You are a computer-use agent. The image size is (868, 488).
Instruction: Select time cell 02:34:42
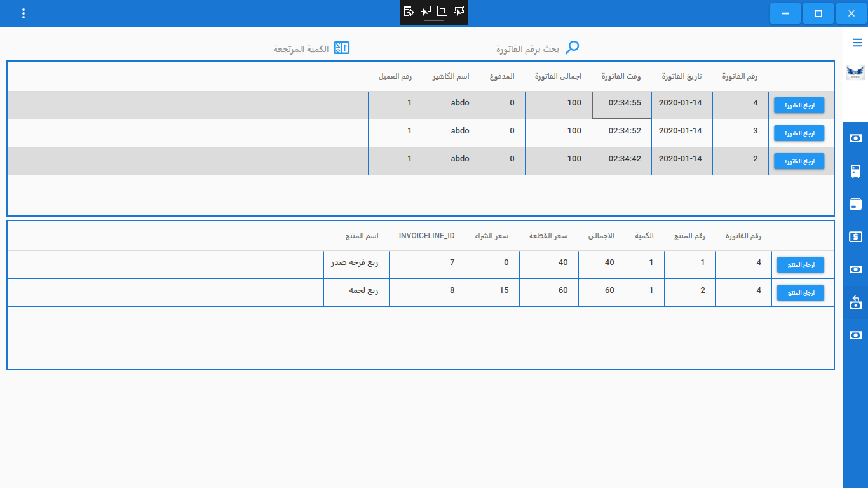click(621, 161)
